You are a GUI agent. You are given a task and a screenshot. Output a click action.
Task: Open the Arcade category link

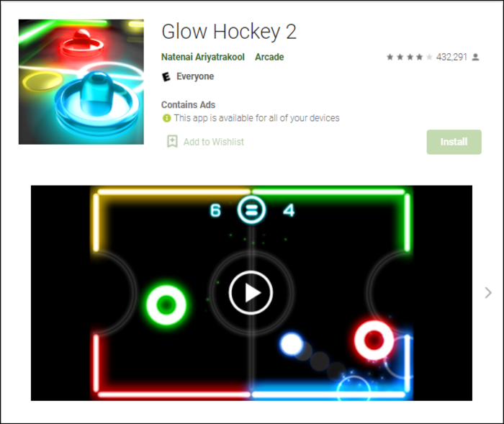(269, 57)
